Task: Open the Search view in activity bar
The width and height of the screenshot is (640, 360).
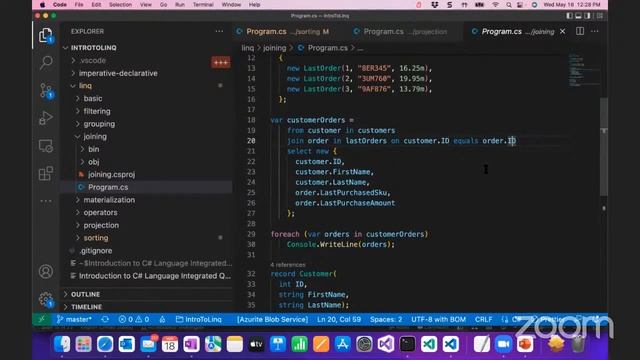Action: [x=46, y=62]
